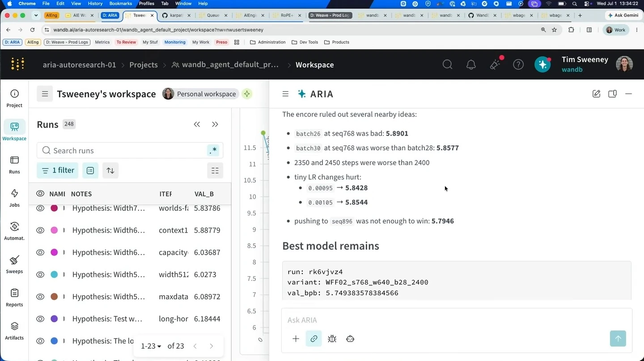Toggle visibility of run with val 5.88779
The width and height of the screenshot is (644, 361).
pyautogui.click(x=40, y=230)
